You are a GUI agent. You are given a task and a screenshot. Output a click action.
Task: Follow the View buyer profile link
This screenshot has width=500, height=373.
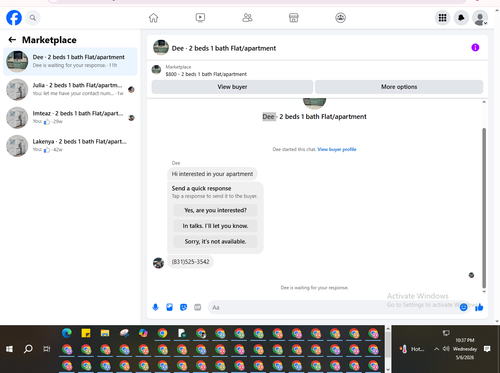coord(337,149)
